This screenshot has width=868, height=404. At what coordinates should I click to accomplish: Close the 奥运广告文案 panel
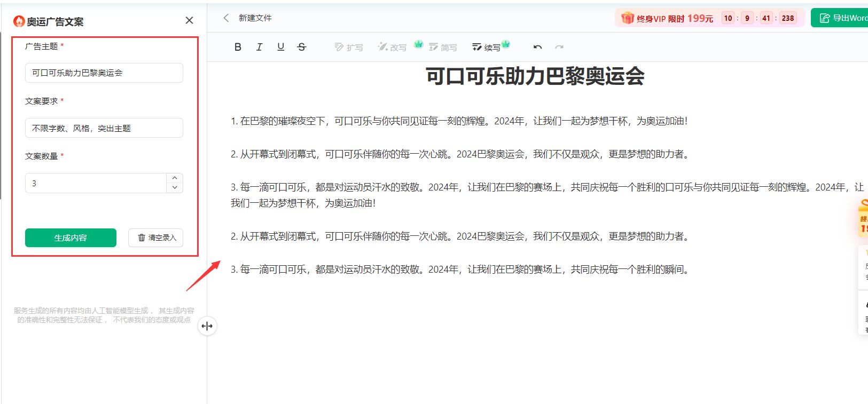click(189, 20)
